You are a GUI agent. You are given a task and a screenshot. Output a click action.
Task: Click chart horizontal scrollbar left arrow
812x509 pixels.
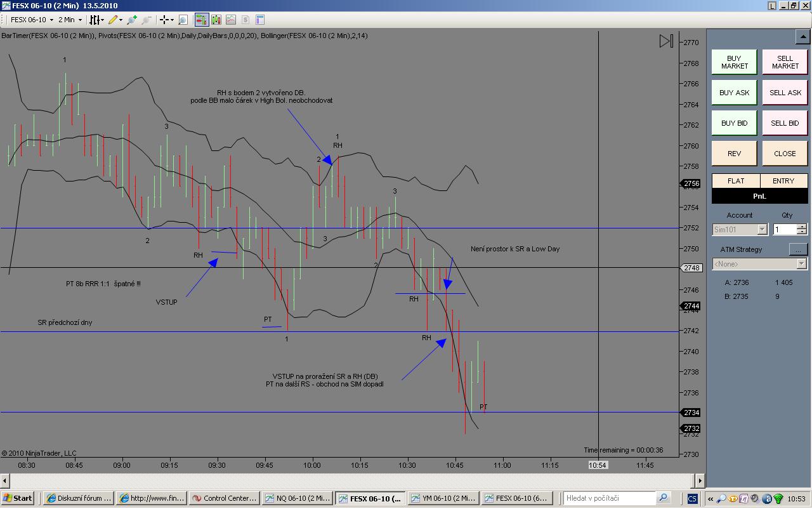pyautogui.click(x=5, y=480)
